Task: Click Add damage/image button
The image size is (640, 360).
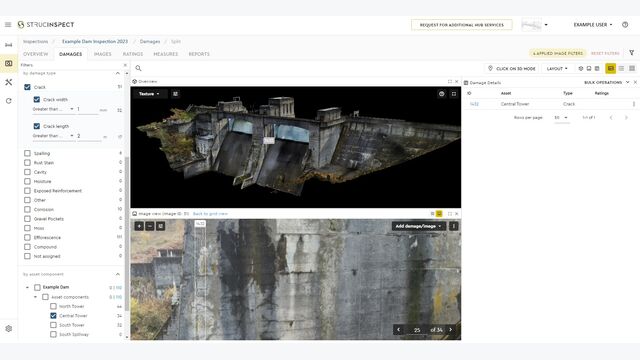Action: tap(418, 226)
